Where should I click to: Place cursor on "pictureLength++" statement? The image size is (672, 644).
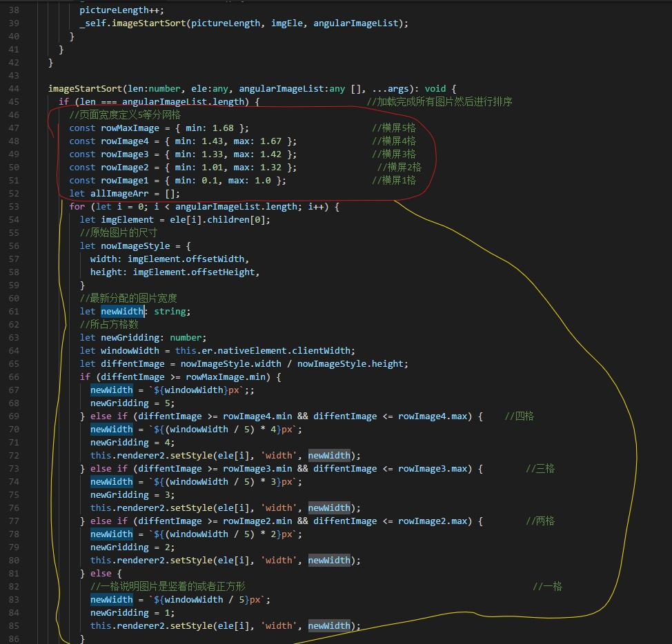coord(121,10)
